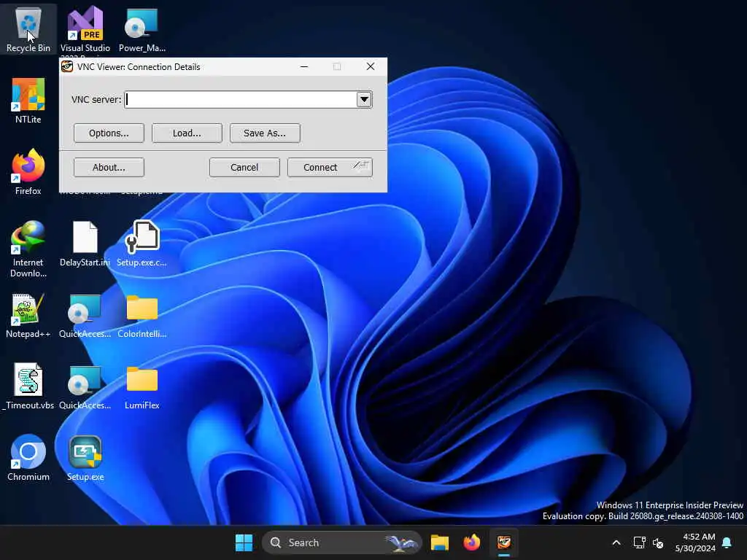
Task: Click the VNC Viewer taskbar icon
Action: pyautogui.click(x=504, y=542)
